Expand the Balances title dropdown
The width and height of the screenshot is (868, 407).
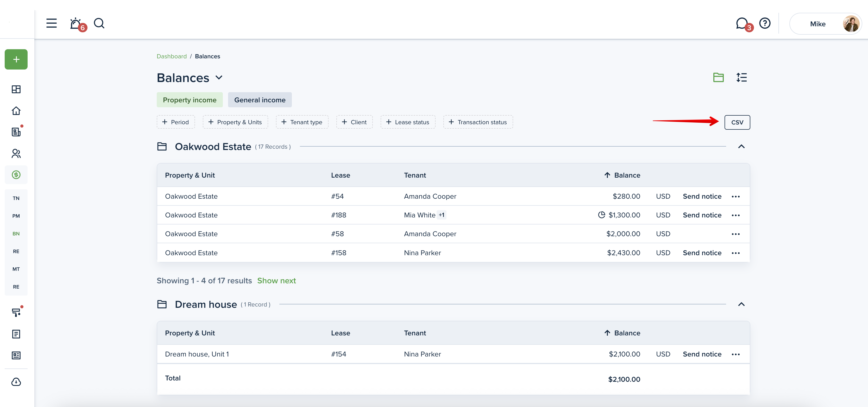219,78
